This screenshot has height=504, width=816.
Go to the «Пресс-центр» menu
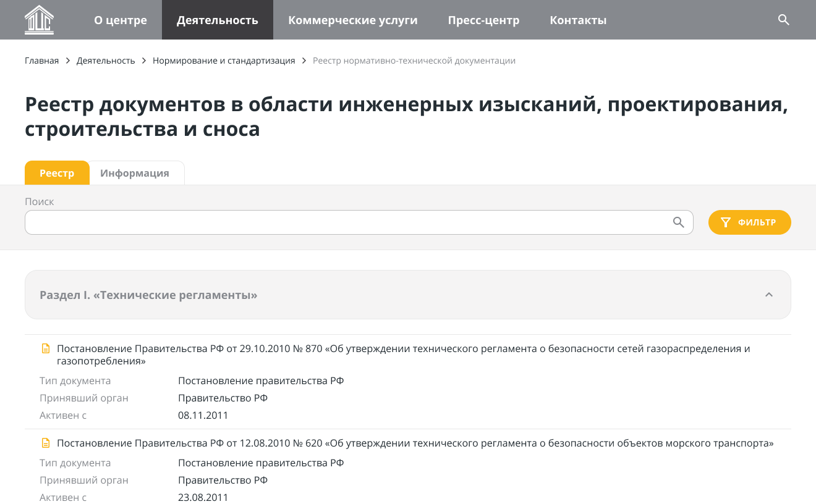tap(483, 20)
